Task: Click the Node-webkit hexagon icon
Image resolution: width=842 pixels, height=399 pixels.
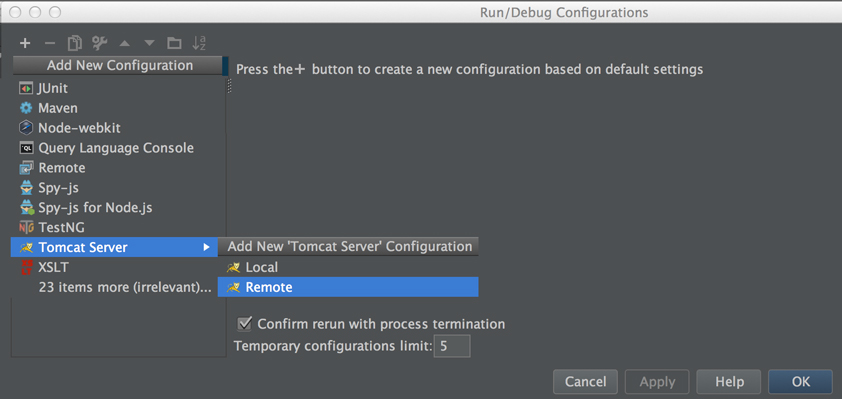Action: (26, 128)
